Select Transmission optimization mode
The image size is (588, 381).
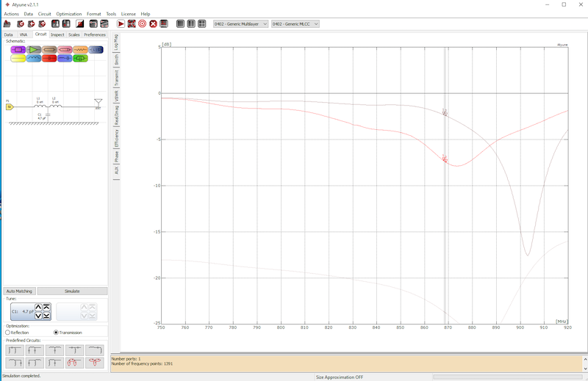[57, 333]
